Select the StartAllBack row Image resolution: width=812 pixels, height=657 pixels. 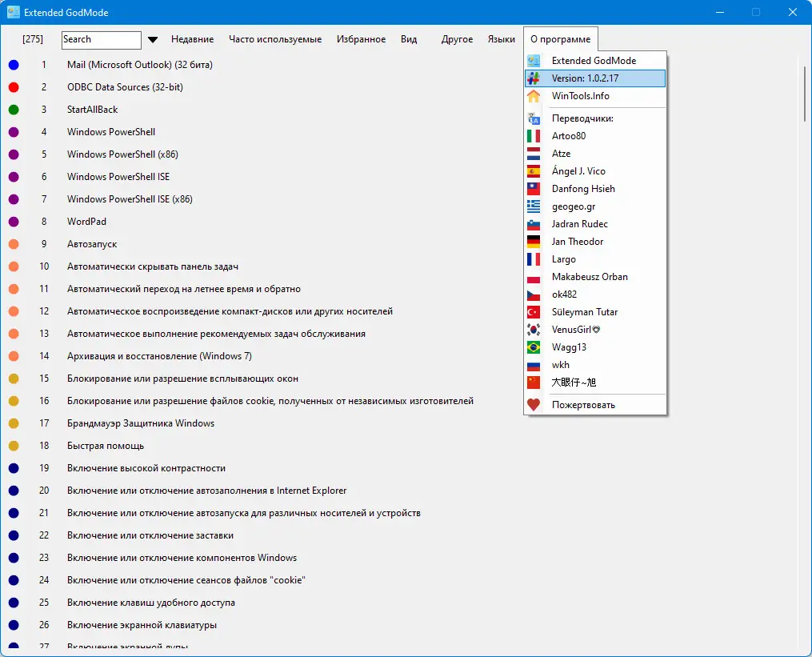tap(92, 110)
